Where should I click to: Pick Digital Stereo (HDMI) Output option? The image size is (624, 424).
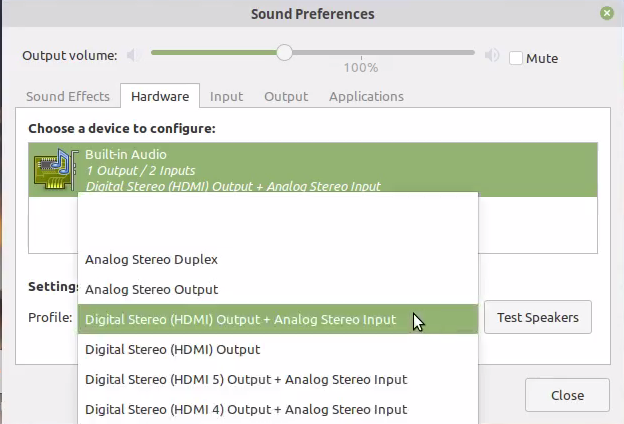172,350
